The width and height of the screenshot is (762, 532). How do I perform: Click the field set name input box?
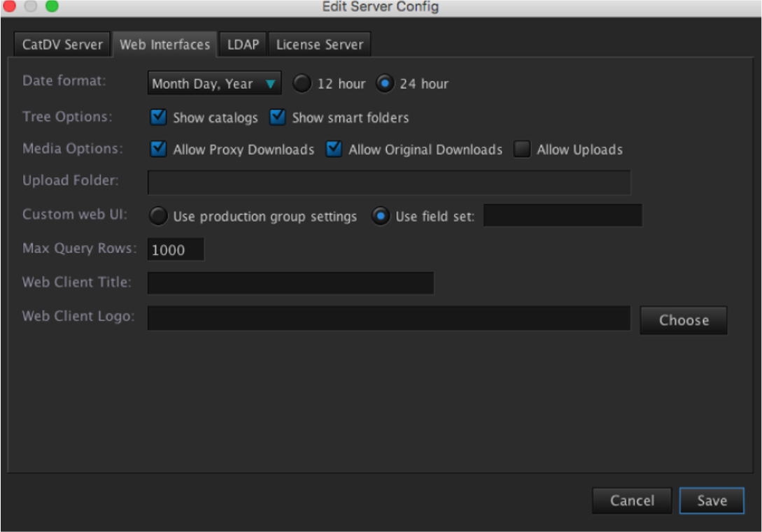coord(562,215)
